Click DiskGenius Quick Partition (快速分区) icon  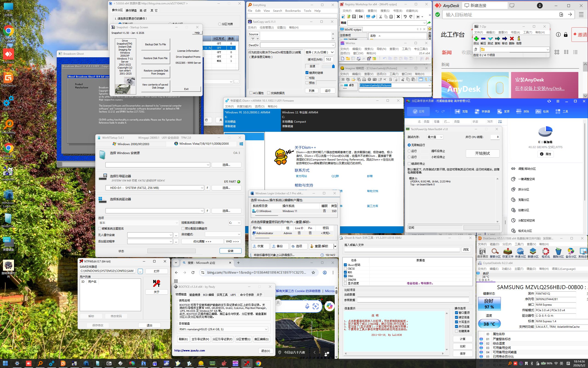520,251
